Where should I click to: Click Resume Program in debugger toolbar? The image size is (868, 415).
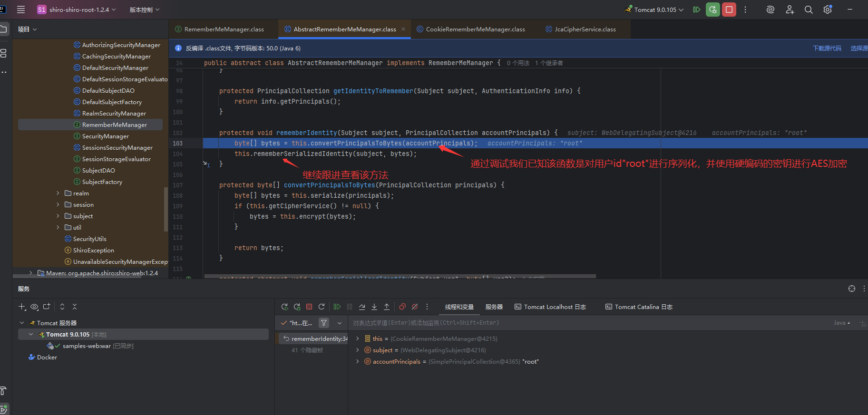click(x=337, y=307)
